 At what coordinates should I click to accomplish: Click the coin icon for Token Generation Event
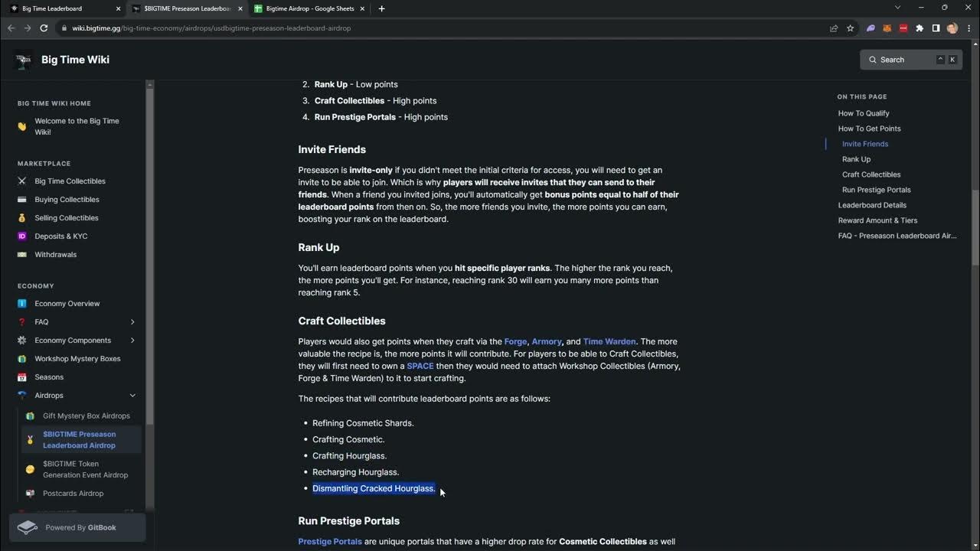(31, 469)
